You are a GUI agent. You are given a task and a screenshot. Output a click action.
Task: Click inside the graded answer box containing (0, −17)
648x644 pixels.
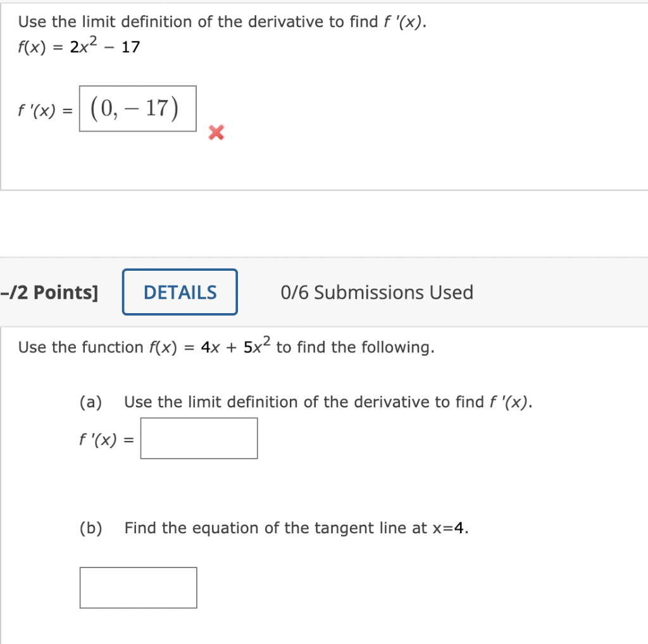point(138,108)
